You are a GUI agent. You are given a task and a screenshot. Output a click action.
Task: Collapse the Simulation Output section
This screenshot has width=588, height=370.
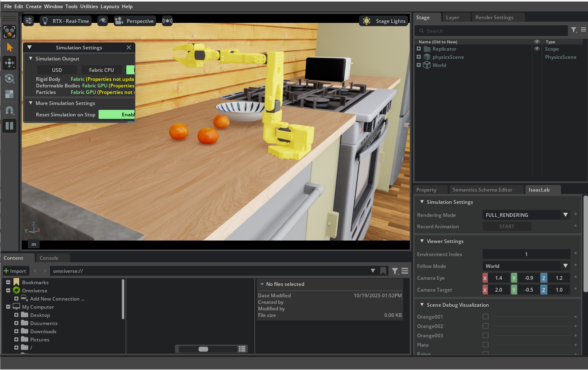pyautogui.click(x=31, y=58)
